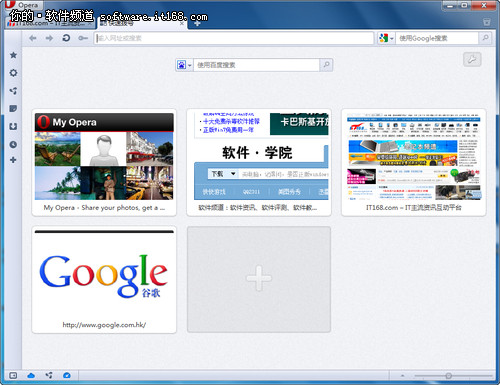
Task: Expand the Baidu search engine dropdown
Action: pos(184,65)
